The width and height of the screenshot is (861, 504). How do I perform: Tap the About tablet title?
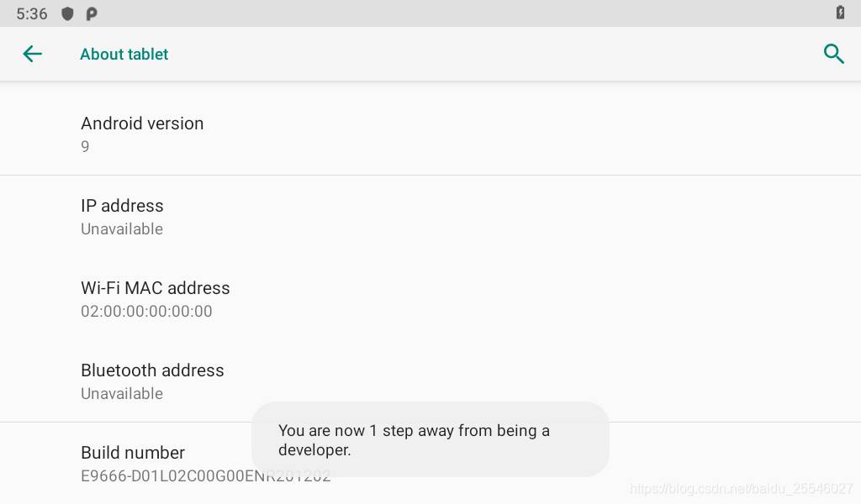tap(124, 55)
